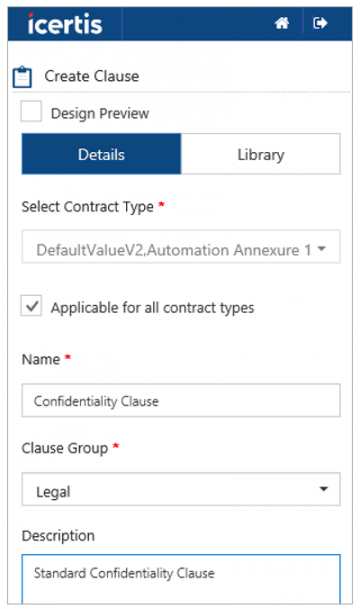Screen dimensions: 360x609
Task: Click the Clause Group field label
Action: coord(64,448)
